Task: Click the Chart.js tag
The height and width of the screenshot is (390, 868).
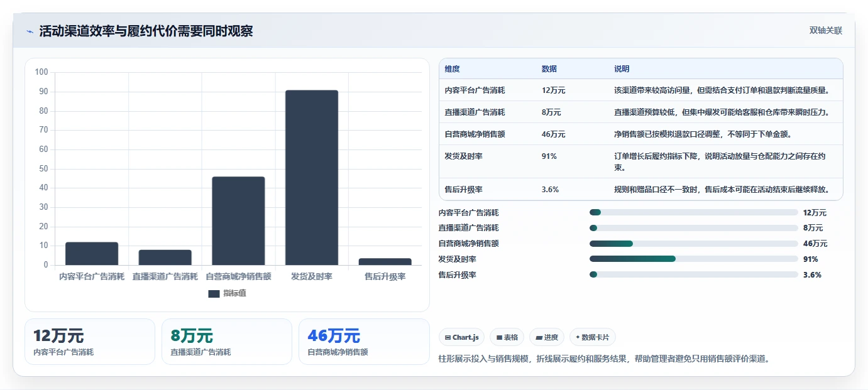Action: pos(462,337)
